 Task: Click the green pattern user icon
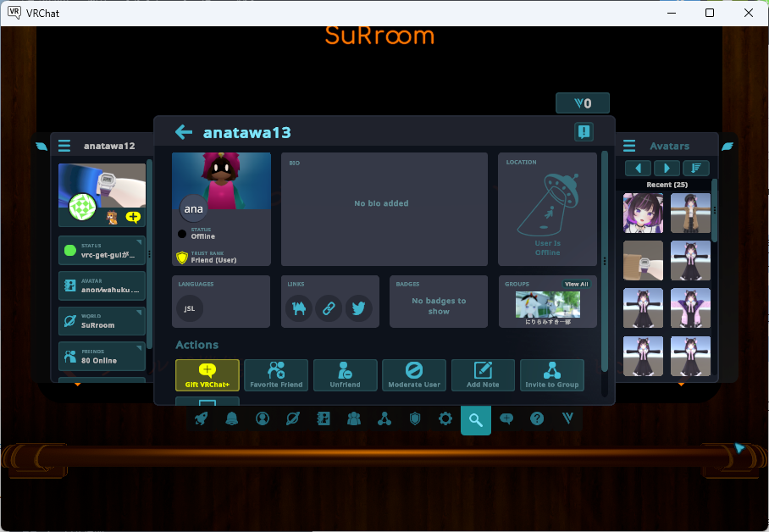[82, 207]
